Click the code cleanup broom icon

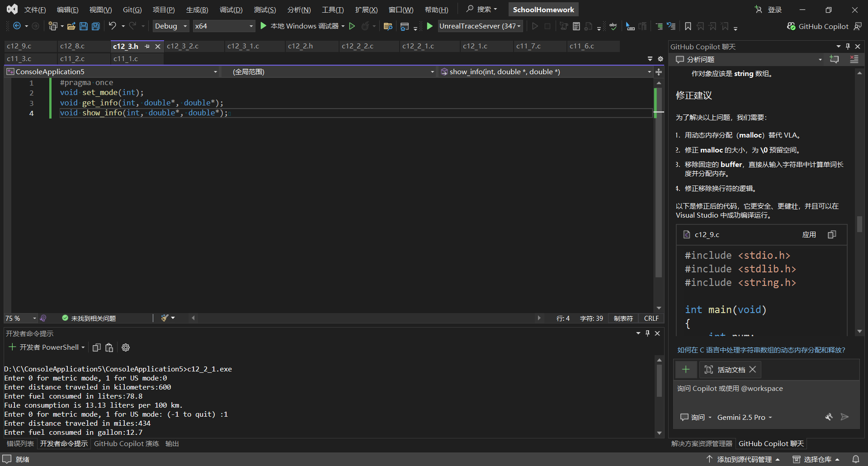point(165,318)
